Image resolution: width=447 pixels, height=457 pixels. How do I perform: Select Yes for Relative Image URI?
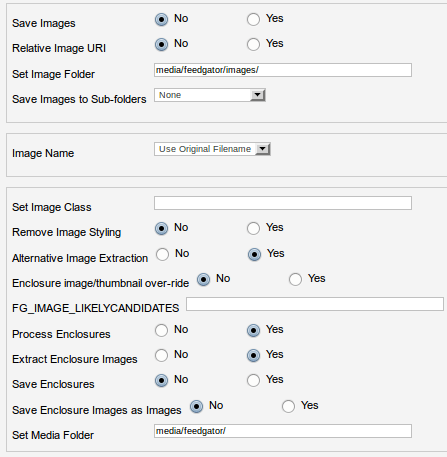click(253, 44)
